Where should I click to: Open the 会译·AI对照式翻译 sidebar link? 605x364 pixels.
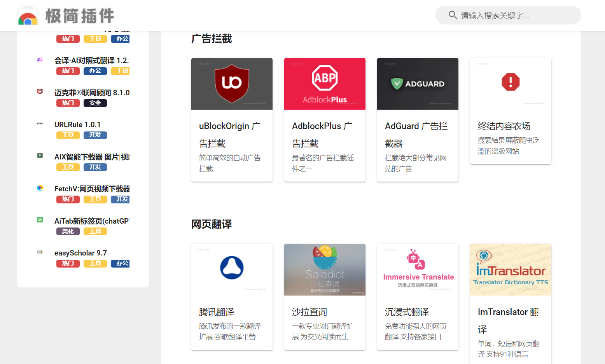(91, 61)
